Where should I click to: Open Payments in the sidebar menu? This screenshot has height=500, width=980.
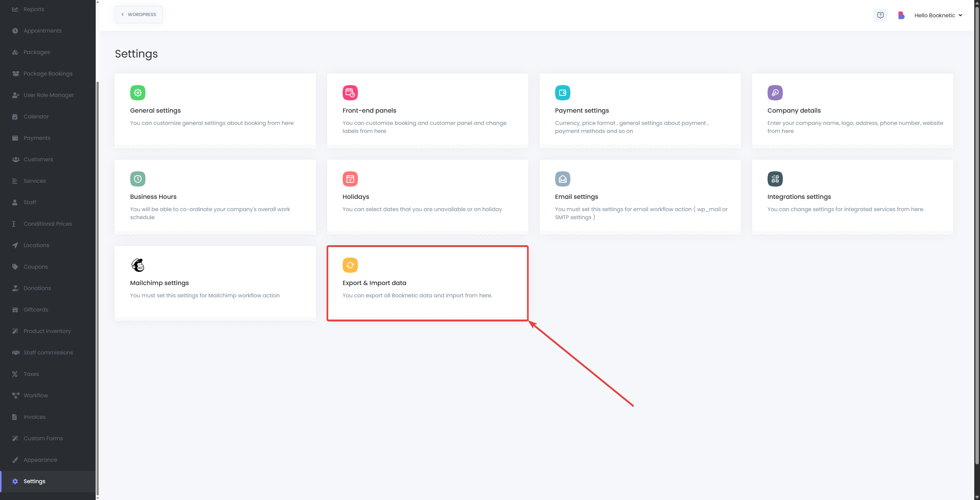(48, 138)
